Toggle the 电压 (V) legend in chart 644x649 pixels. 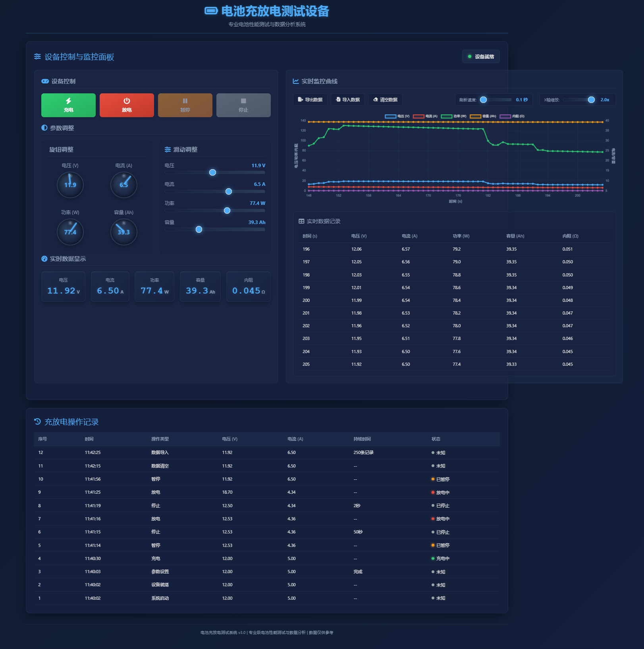click(x=397, y=116)
